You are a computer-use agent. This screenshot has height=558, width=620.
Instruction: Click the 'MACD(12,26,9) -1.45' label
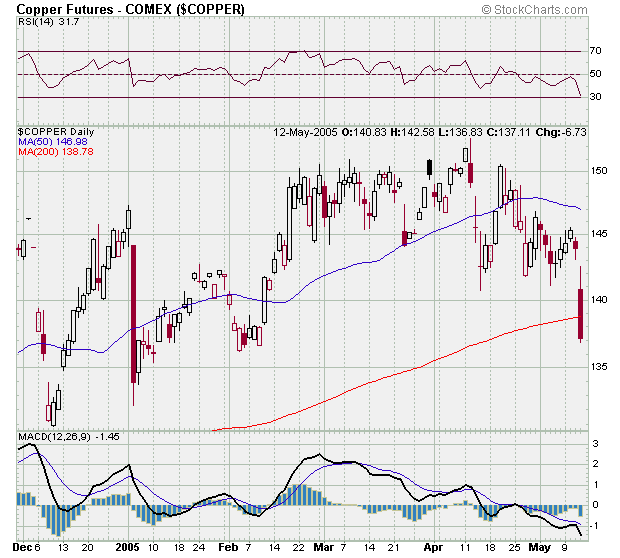pyautogui.click(x=69, y=437)
